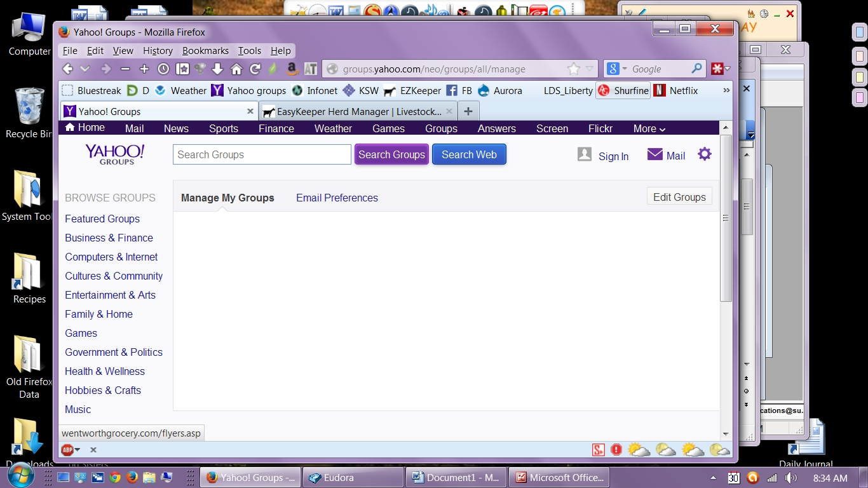Bookmark this page with the star icon
Viewport: 868px width, 488px height.
573,69
